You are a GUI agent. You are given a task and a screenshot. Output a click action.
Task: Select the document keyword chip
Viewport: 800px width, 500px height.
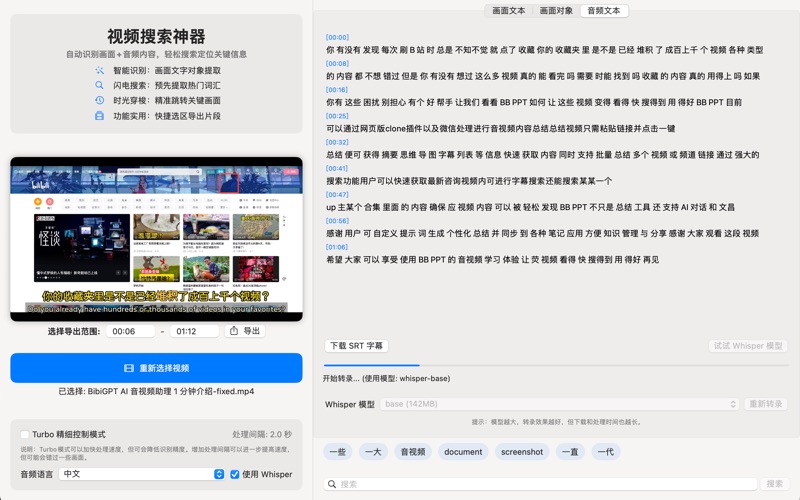(x=463, y=452)
